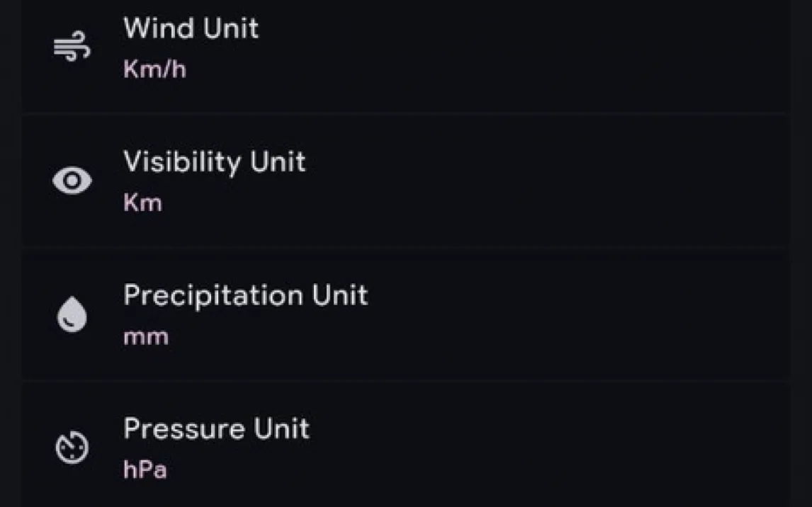Select the Wind Unit title text
Screen dimensions: 812x507
pos(191,28)
